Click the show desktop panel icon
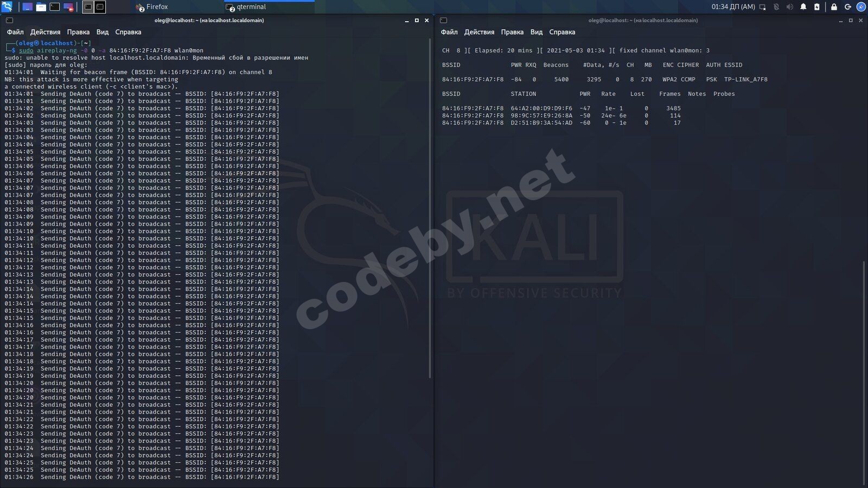The width and height of the screenshot is (868, 488). (x=27, y=7)
